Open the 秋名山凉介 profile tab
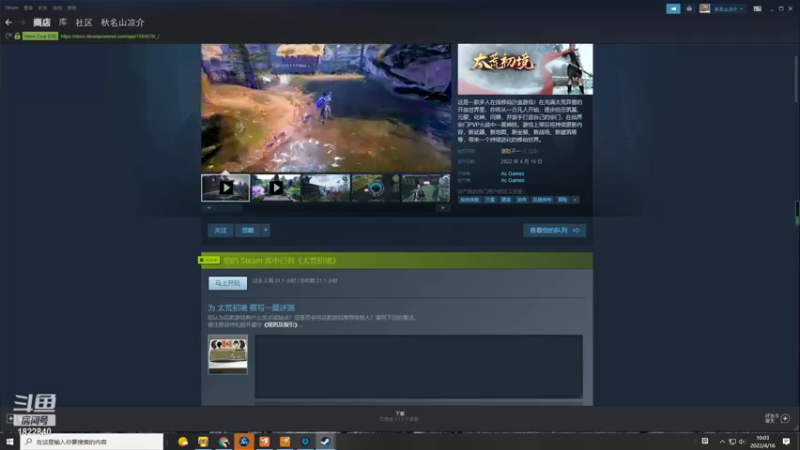The height and width of the screenshot is (450, 800). pos(122,22)
